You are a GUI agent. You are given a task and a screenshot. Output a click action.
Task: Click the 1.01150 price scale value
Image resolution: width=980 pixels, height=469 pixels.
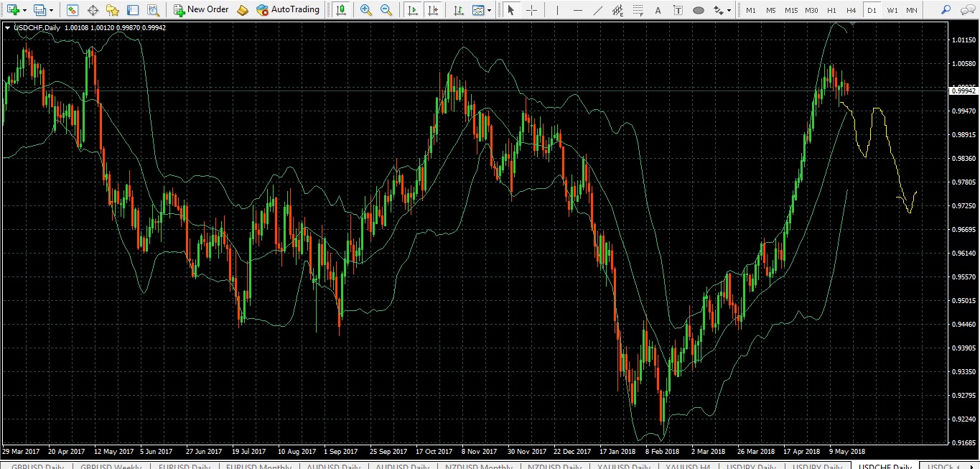point(963,40)
